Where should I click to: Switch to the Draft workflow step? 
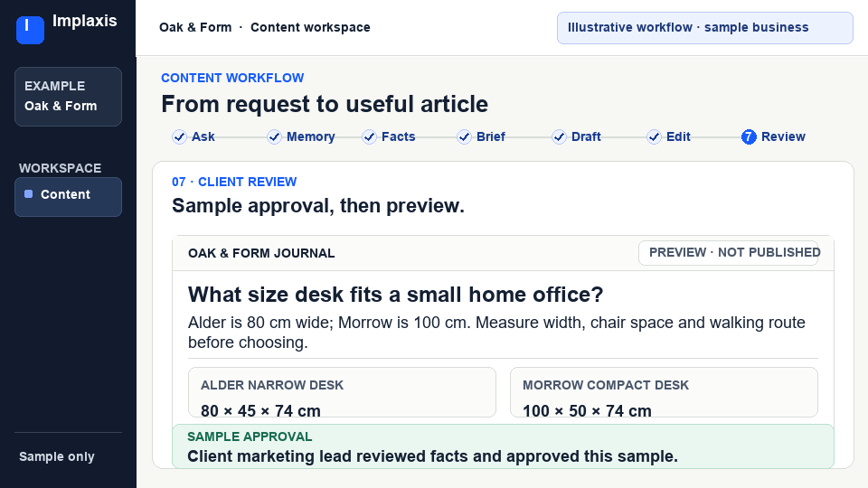[x=576, y=136]
